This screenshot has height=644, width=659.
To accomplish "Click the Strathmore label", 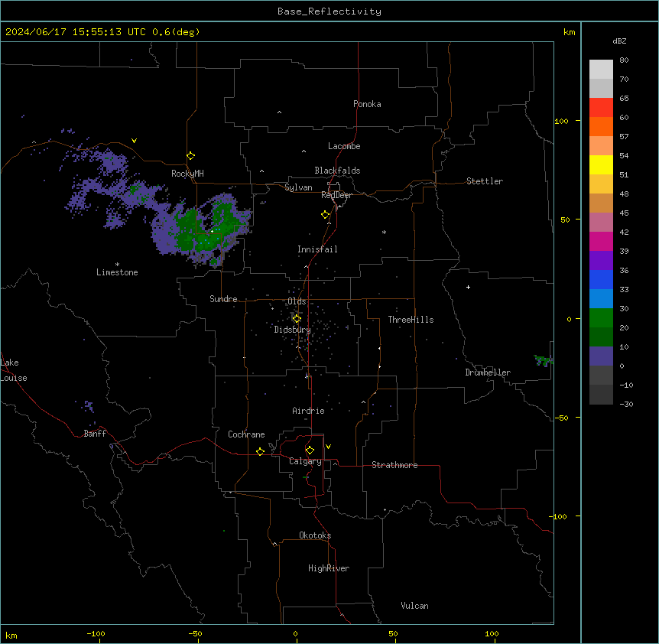I will (x=394, y=465).
